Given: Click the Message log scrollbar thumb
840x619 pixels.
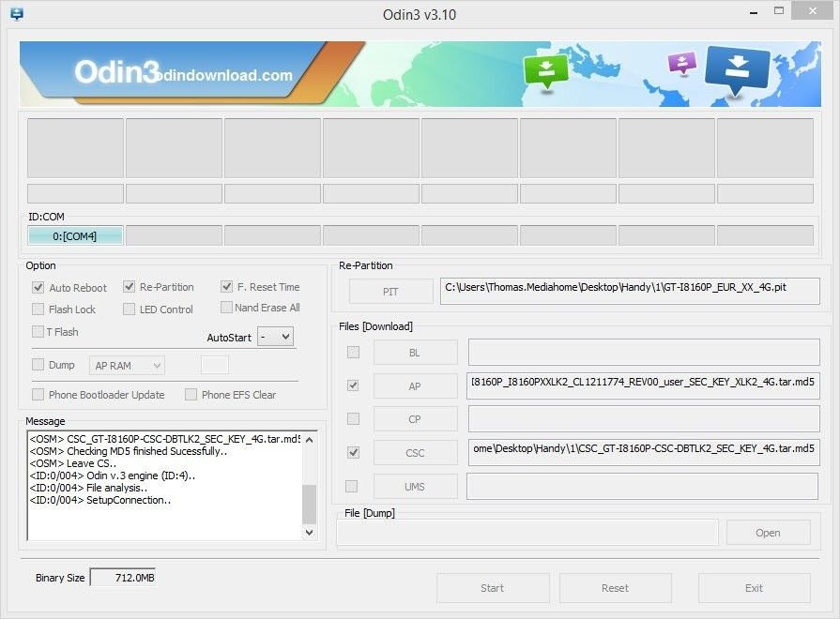Looking at the screenshot, I should click(309, 504).
